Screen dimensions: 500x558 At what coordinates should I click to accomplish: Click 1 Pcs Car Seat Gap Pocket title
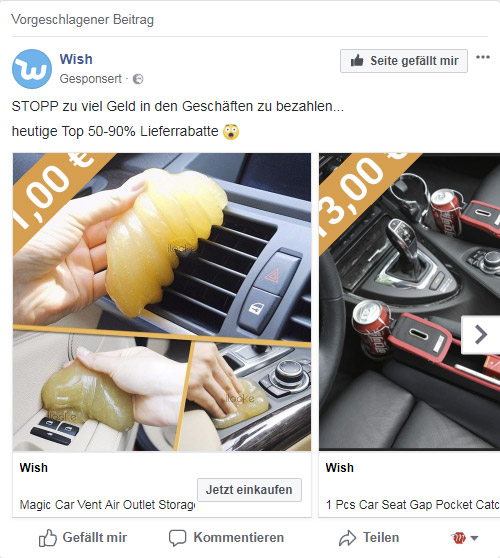point(413,504)
